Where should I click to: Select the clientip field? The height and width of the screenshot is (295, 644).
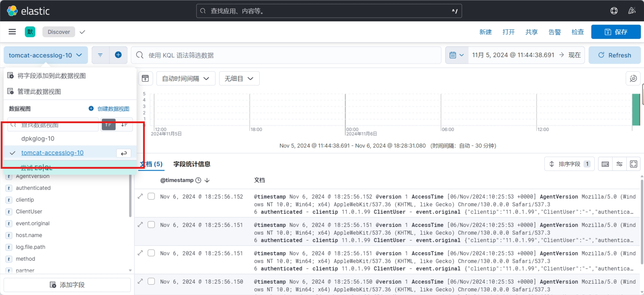click(25, 200)
